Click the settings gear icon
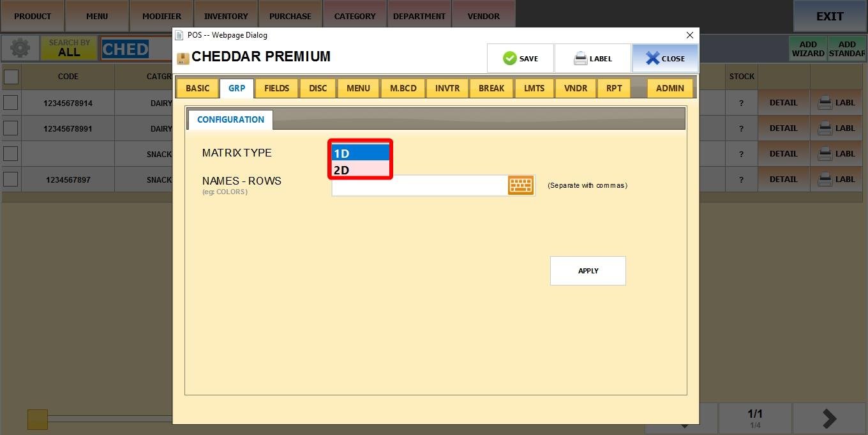Screen dimensions: 868x435 (x=20, y=49)
